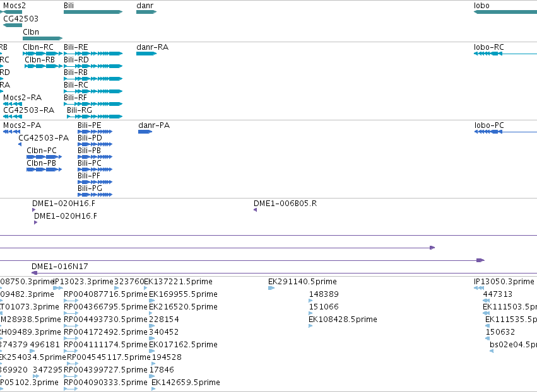Click EST EK291140.5prime
This screenshot has height=392, width=537.
coord(271,288)
